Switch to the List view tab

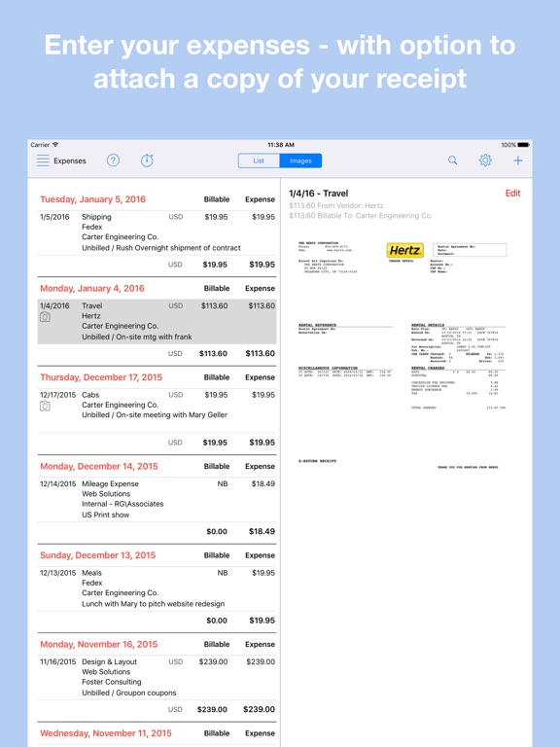[259, 160]
